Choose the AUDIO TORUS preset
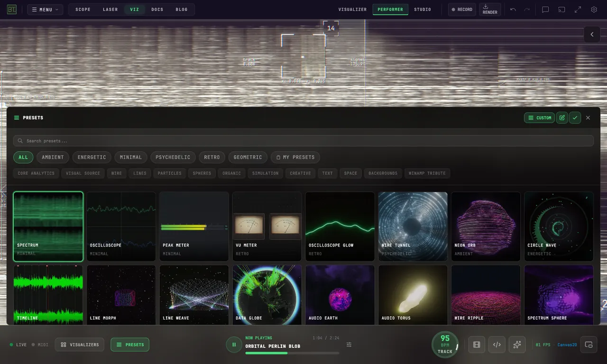 [x=413, y=295]
